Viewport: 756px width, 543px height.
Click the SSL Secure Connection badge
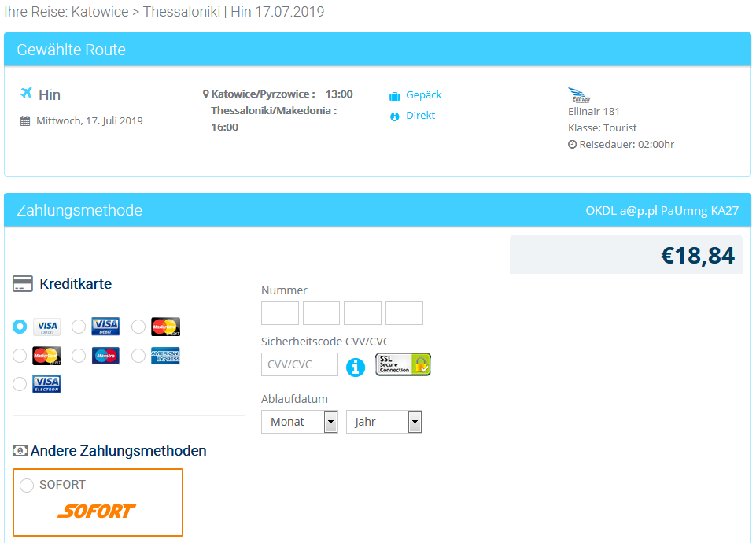403,364
